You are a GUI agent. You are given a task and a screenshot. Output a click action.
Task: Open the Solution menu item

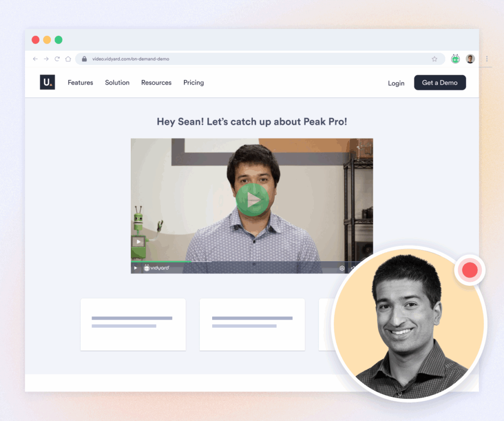point(117,83)
